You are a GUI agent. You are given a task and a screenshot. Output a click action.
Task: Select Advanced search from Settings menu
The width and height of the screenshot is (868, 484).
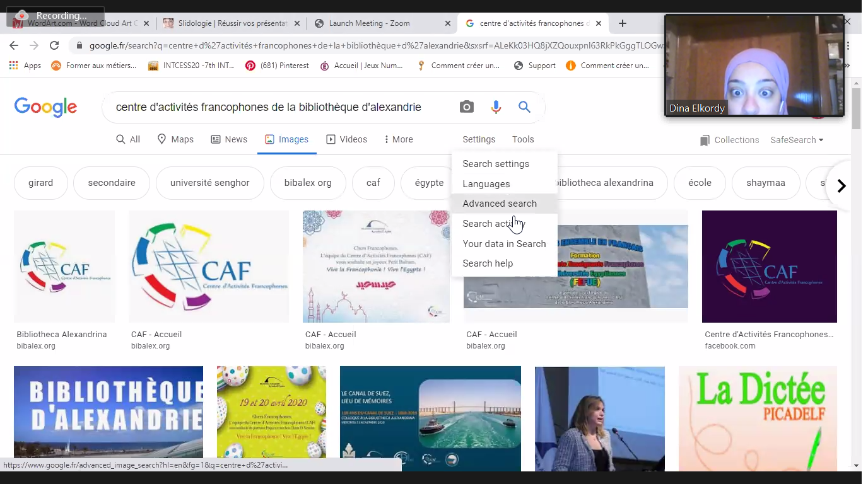click(x=500, y=204)
